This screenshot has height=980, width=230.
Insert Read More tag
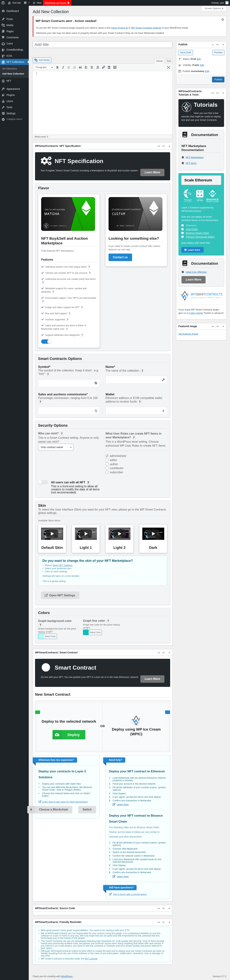[x=109, y=67]
